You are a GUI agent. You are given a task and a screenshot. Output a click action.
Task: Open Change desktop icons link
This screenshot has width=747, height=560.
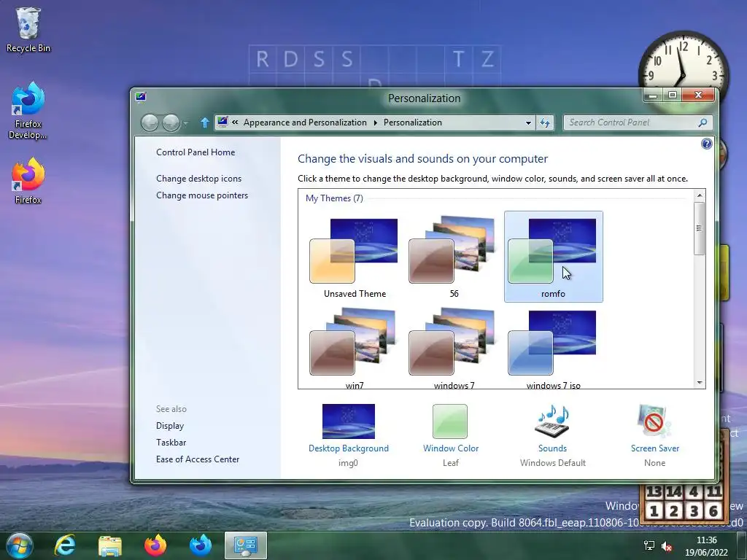pos(198,179)
